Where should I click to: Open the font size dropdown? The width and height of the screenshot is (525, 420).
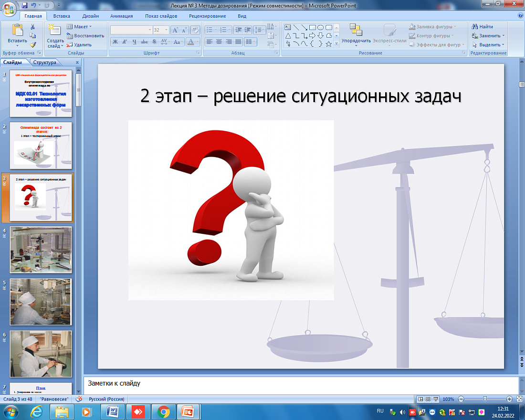(166, 30)
